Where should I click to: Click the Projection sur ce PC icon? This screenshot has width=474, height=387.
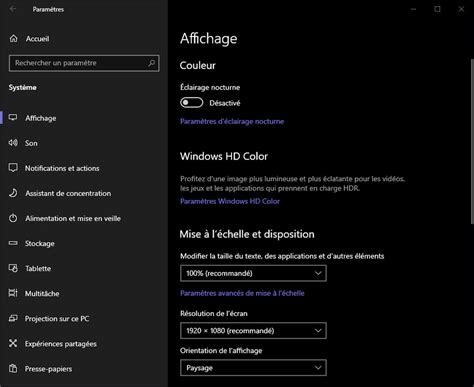click(x=13, y=318)
